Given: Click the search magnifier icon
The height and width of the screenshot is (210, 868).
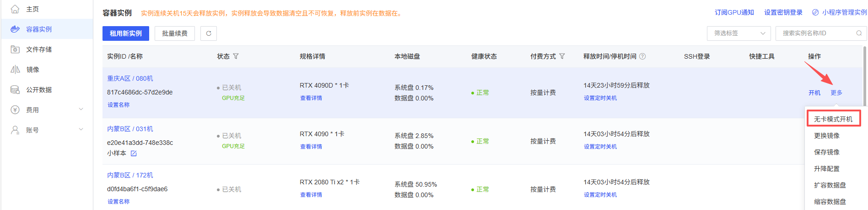Looking at the screenshot, I should 859,33.
